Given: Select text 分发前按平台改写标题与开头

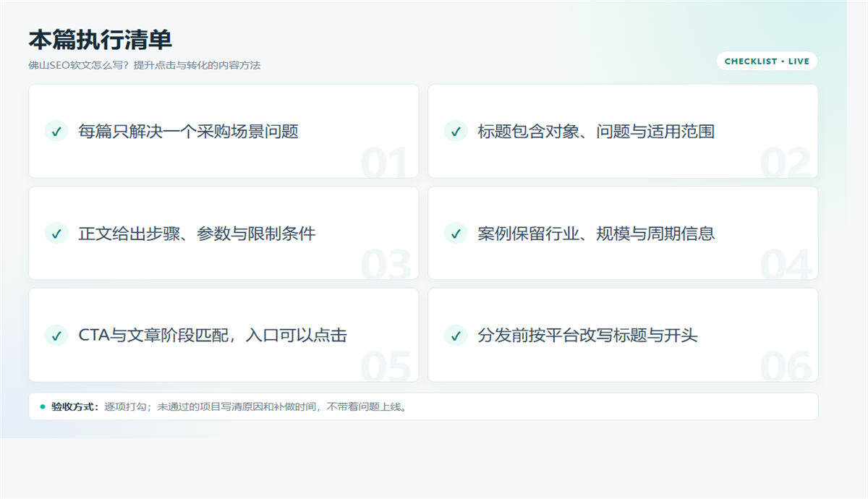Looking at the screenshot, I should pyautogui.click(x=587, y=335).
